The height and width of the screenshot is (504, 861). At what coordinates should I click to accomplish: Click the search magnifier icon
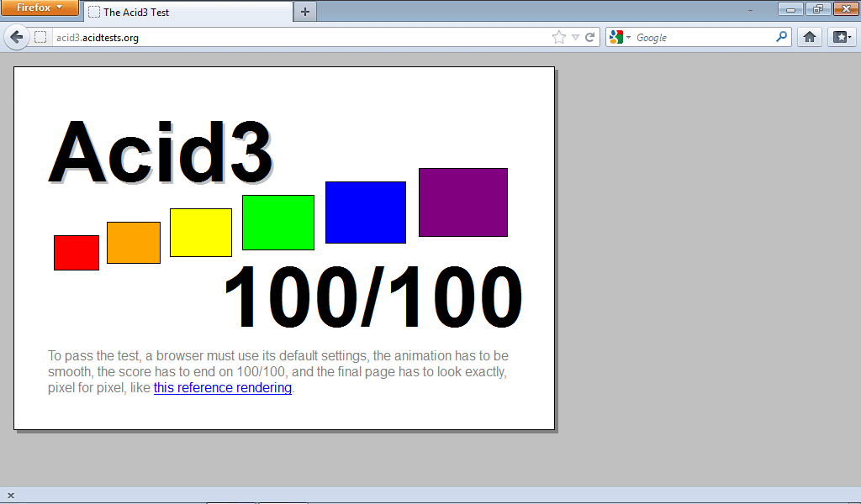pos(781,37)
